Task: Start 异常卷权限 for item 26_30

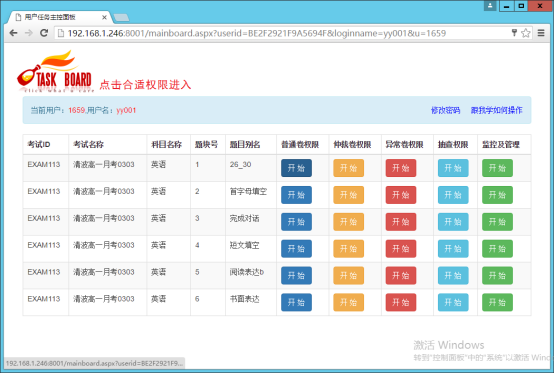Action: pos(401,168)
